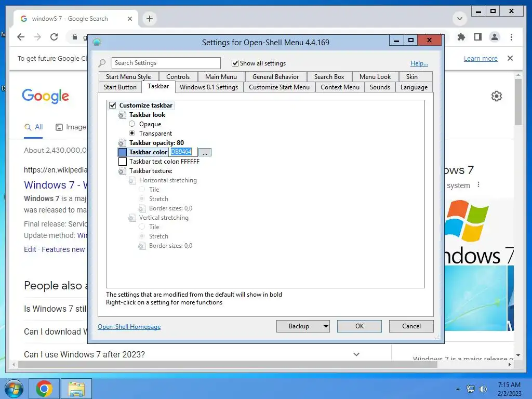Click the blue Taskbar color swatch

123,152
